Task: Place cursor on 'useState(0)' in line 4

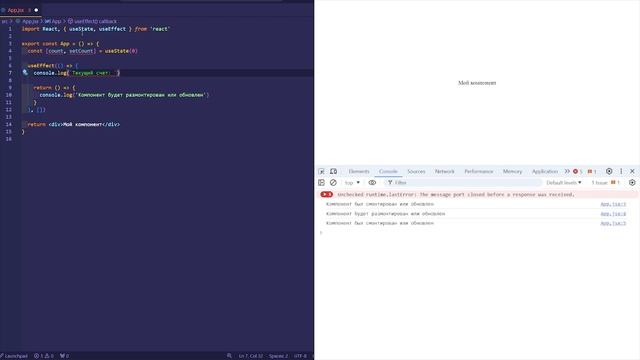Action: [x=121, y=51]
